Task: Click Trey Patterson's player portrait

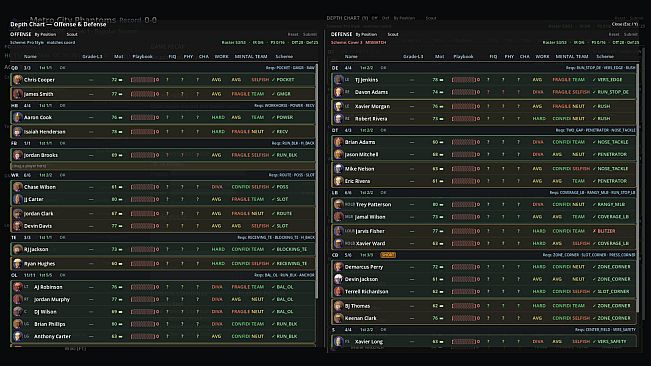Action: point(338,205)
